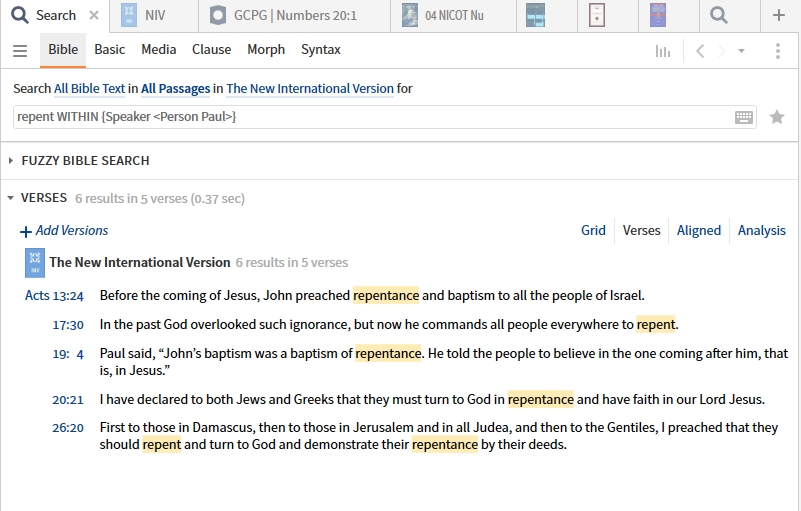The height and width of the screenshot is (511, 801).
Task: Open the 20:21 verse reference
Action: [x=68, y=399]
